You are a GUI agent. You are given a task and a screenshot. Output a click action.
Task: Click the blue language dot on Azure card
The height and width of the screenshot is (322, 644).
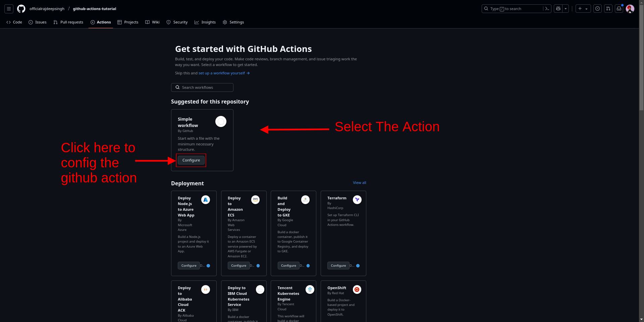click(208, 266)
